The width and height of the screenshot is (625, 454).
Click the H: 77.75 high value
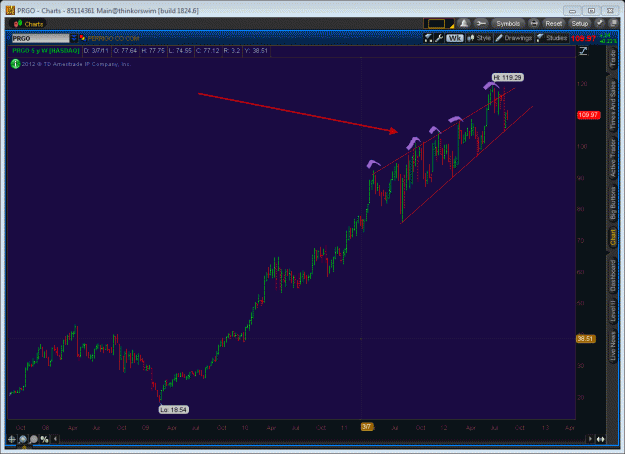[x=153, y=51]
